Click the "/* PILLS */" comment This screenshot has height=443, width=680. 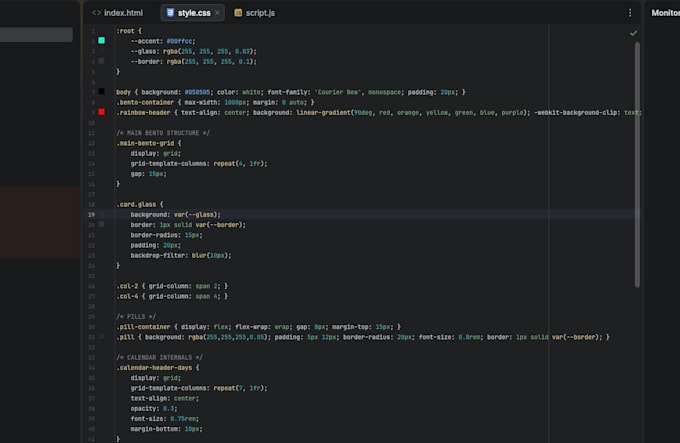pos(136,317)
